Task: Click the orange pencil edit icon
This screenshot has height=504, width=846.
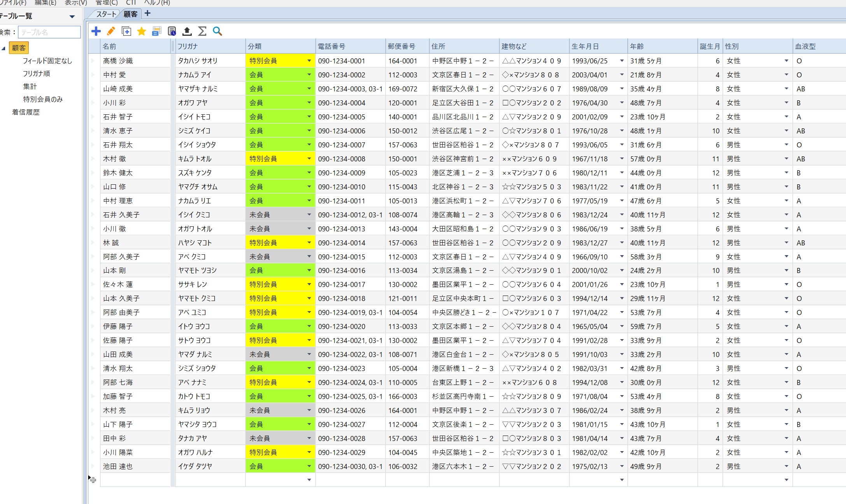Action: [111, 31]
